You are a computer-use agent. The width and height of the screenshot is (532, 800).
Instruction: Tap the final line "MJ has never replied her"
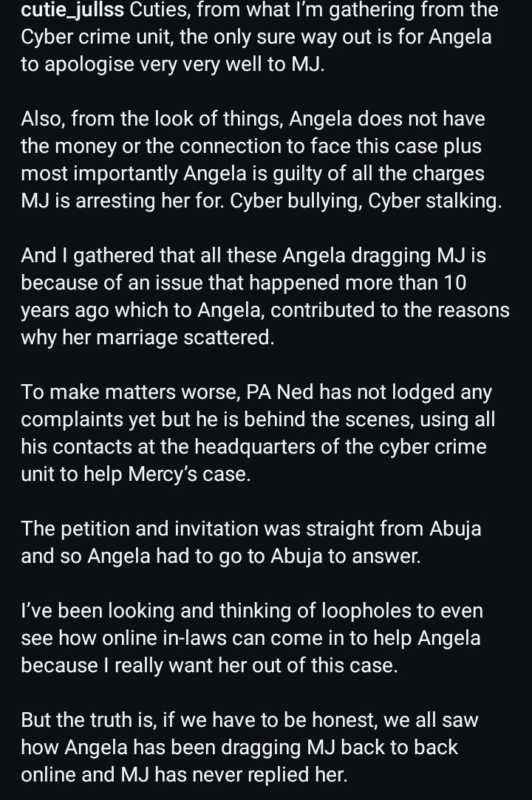183,774
